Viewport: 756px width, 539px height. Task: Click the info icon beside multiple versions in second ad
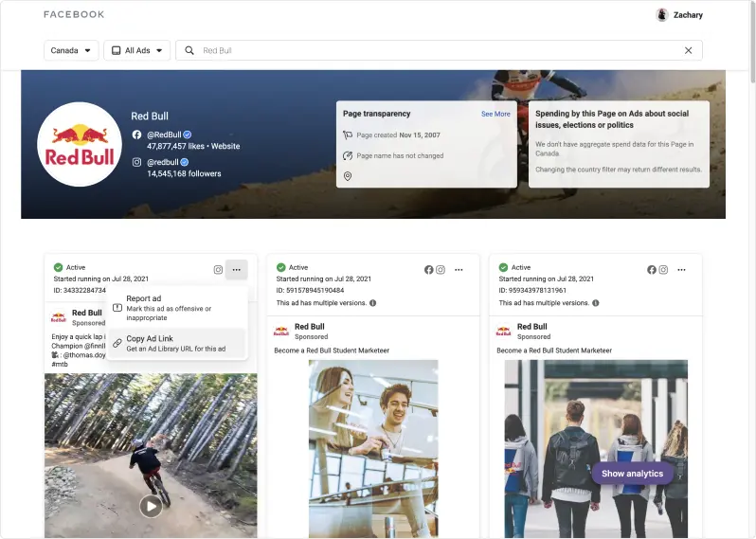point(372,303)
